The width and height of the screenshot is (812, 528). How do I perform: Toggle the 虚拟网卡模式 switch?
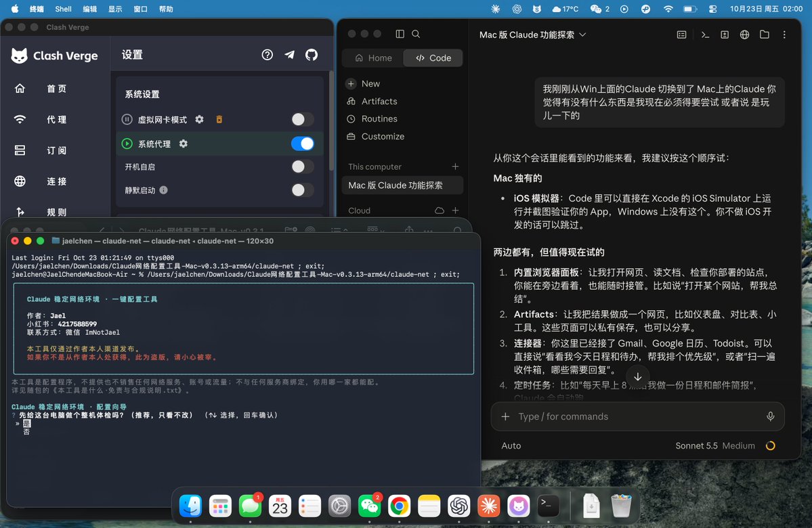[303, 120]
